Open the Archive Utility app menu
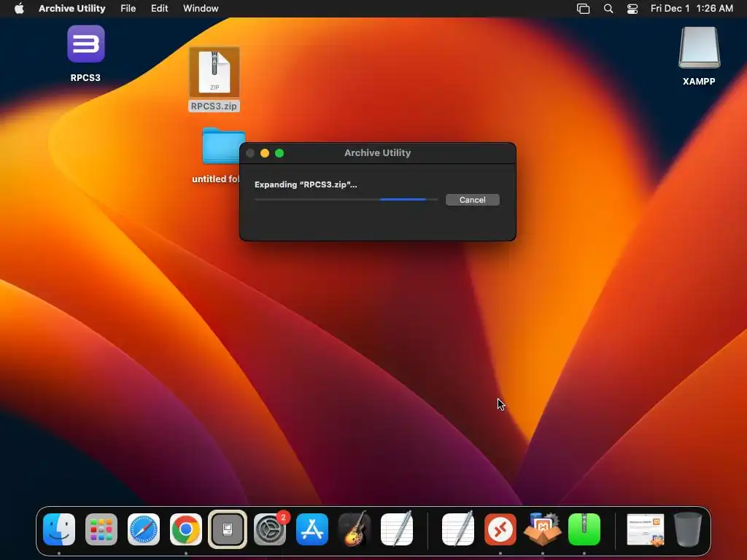 coord(72,8)
